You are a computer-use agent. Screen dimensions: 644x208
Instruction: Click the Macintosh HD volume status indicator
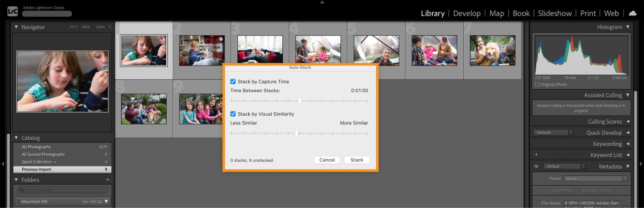(x=17, y=202)
